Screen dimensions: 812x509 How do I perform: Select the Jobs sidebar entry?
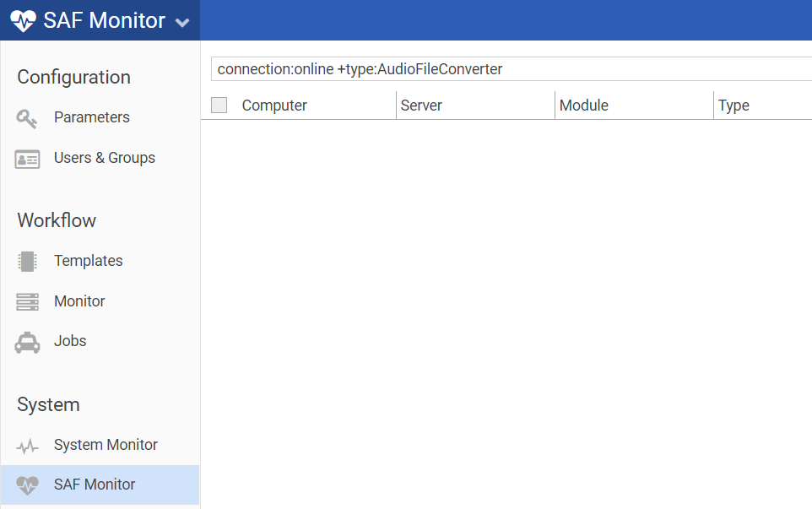70,341
